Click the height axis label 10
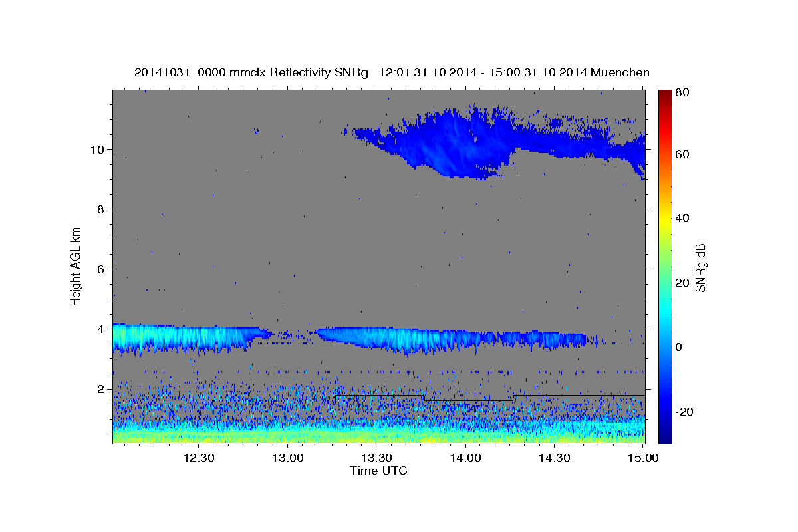798x532 pixels. (x=97, y=149)
